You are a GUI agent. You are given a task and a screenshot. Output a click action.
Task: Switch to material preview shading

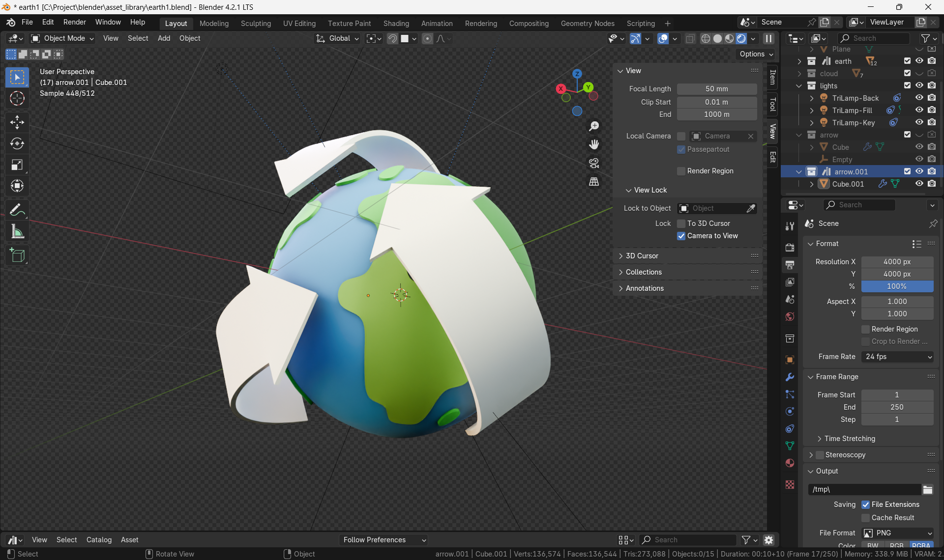point(729,38)
